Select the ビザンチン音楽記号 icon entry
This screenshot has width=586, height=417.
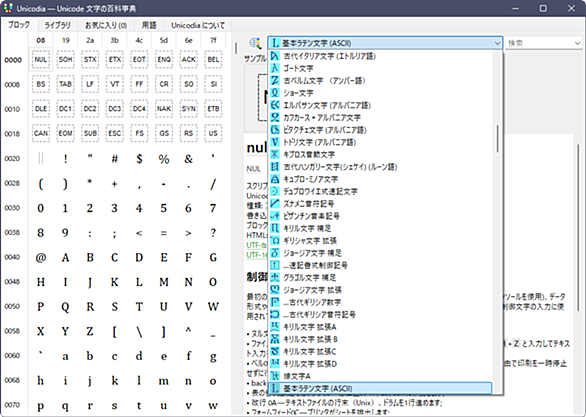(275, 216)
